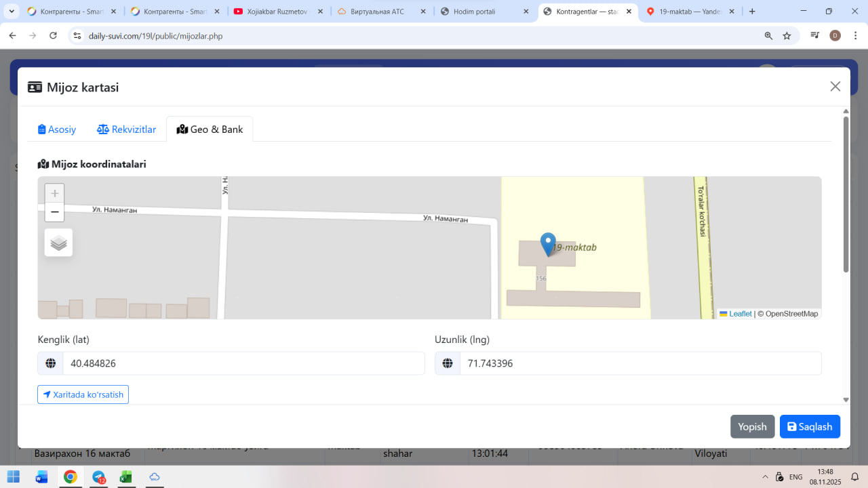Open the Chrome profile avatar D
The height and width of the screenshot is (488, 868).
point(835,35)
